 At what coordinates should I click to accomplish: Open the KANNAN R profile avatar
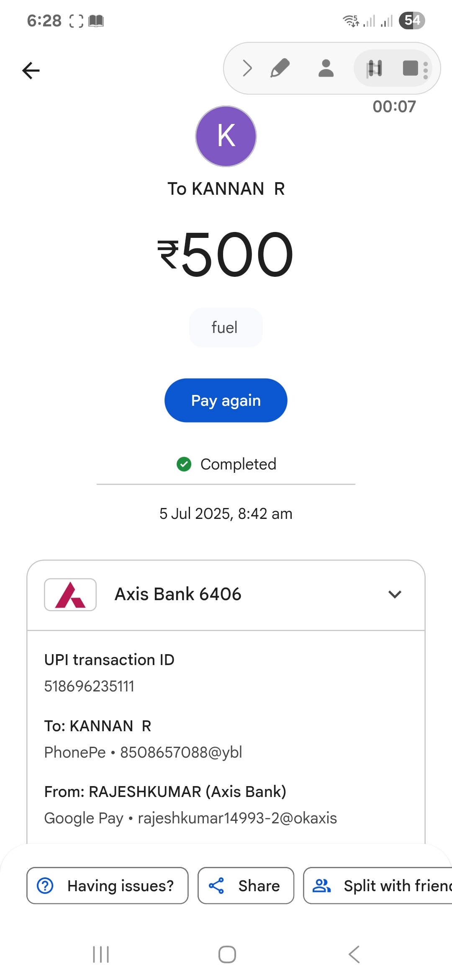[226, 136]
